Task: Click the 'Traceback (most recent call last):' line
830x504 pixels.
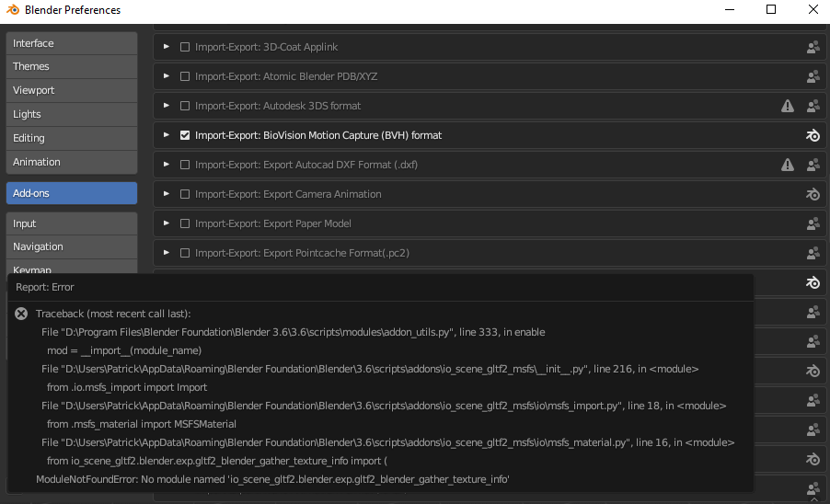Action: coord(113,314)
